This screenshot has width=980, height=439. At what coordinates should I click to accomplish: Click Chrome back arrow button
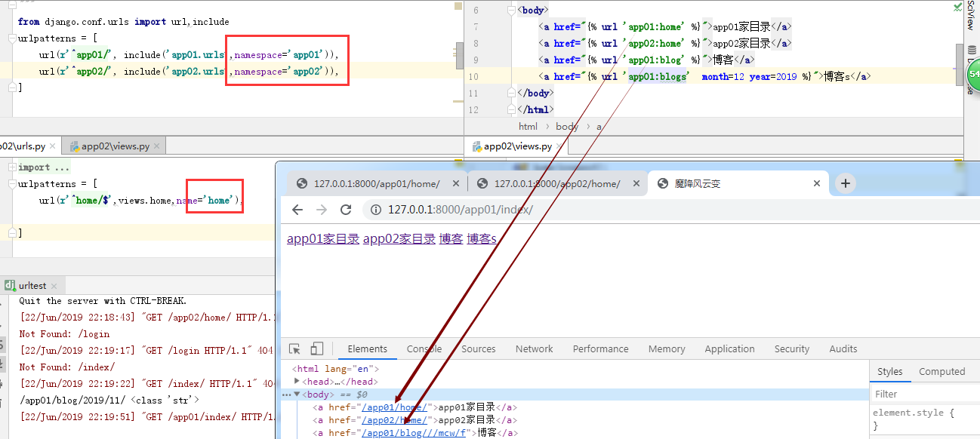click(x=297, y=210)
